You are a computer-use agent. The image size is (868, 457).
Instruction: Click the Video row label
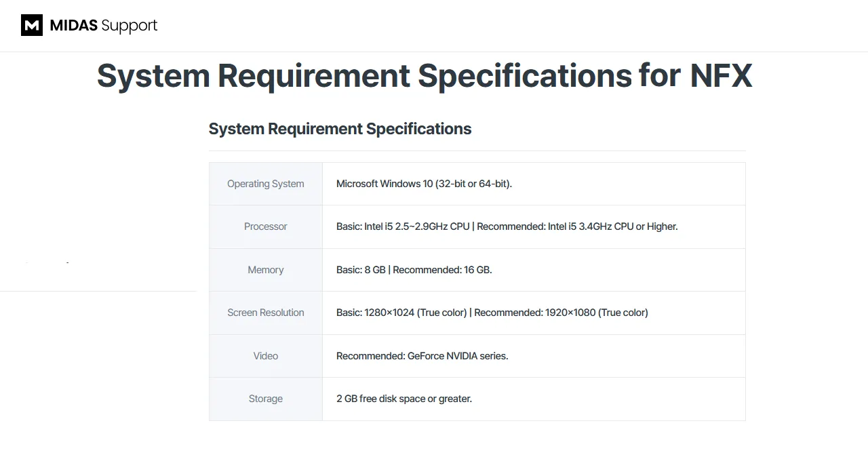tap(265, 356)
